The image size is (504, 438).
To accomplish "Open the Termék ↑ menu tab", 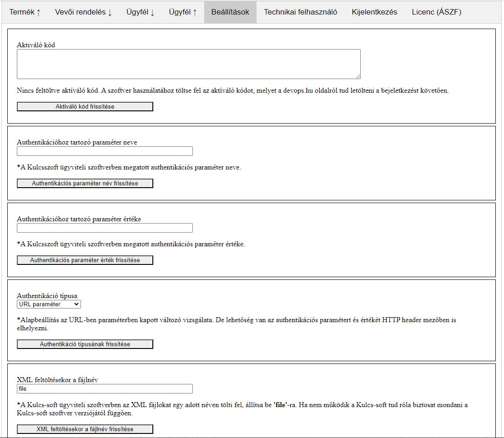I will (x=25, y=12).
